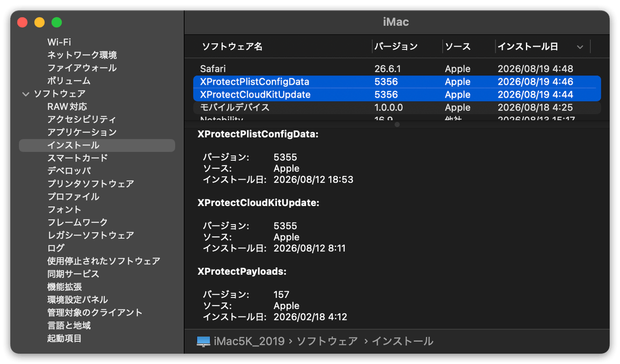Click the split view divider handle

(397, 124)
